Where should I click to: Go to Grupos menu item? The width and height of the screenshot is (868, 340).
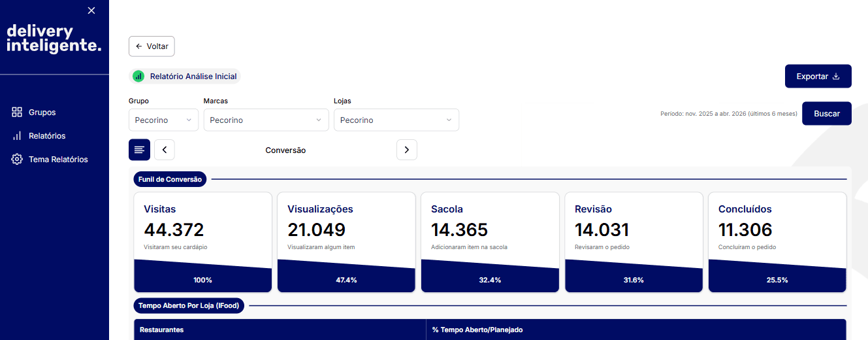click(42, 112)
